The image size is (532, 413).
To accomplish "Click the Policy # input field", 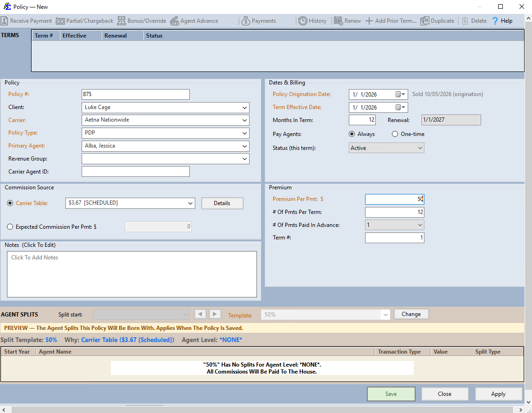I will [135, 94].
